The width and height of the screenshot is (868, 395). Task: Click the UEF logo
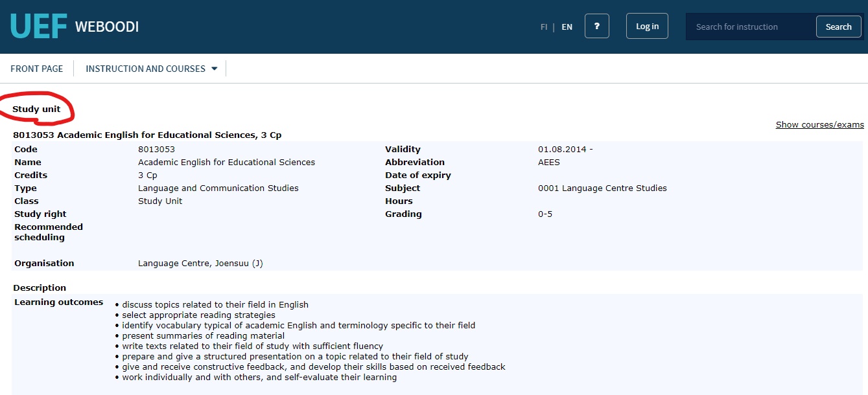point(38,27)
